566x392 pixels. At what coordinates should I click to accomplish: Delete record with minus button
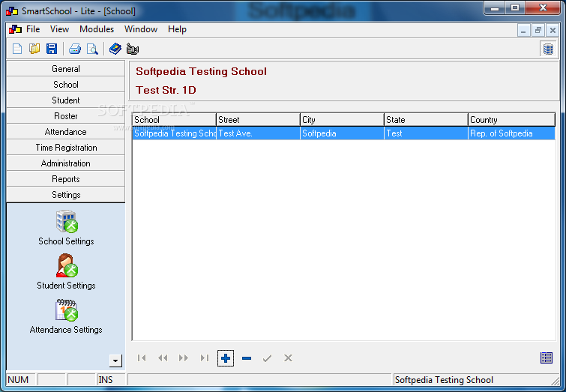[x=247, y=358]
